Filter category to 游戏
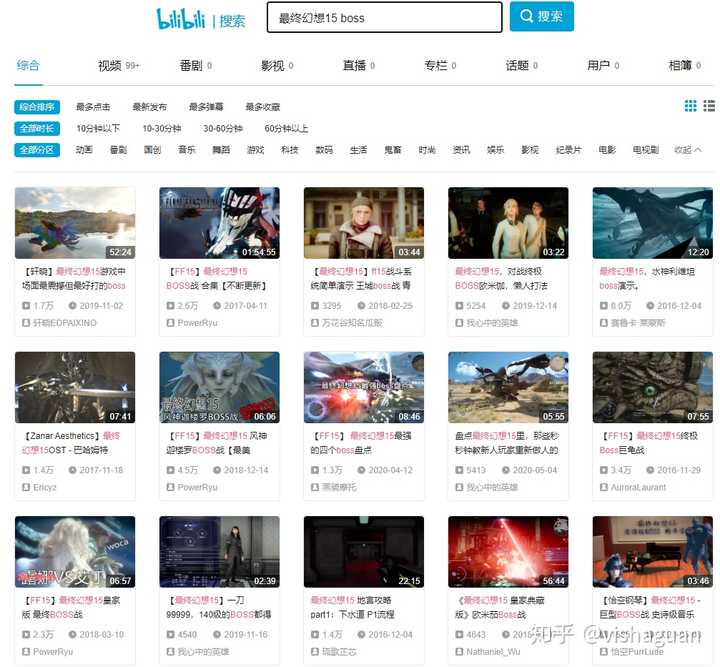720x667 pixels. tap(255, 150)
